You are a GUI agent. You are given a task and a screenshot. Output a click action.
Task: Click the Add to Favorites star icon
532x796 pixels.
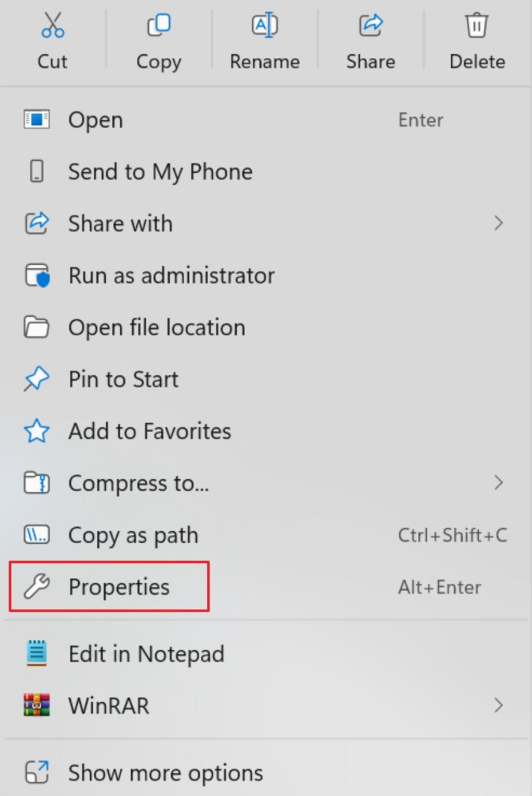coord(37,431)
